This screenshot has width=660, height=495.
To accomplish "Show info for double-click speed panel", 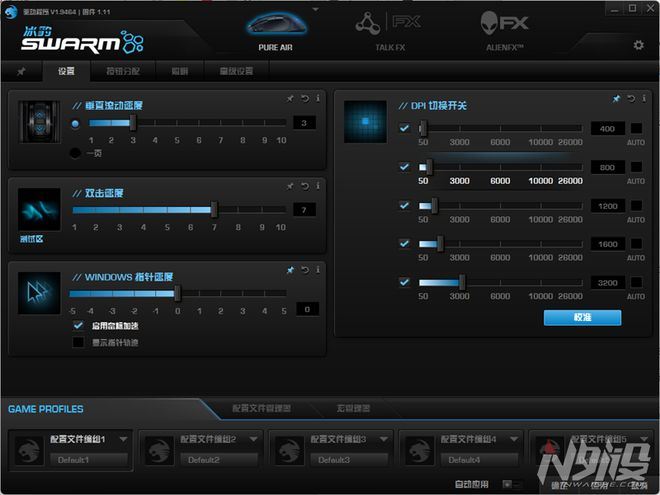I will click(x=318, y=186).
